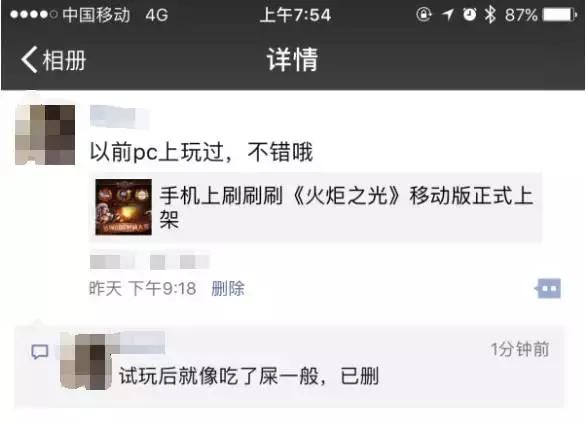This screenshot has width=586, height=426.
Task: Open the 火炬之光 shared article link
Action: point(315,207)
